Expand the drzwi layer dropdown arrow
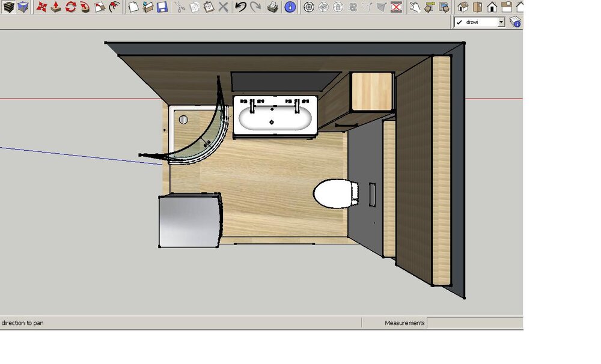The height and width of the screenshot is (364, 601). click(501, 22)
